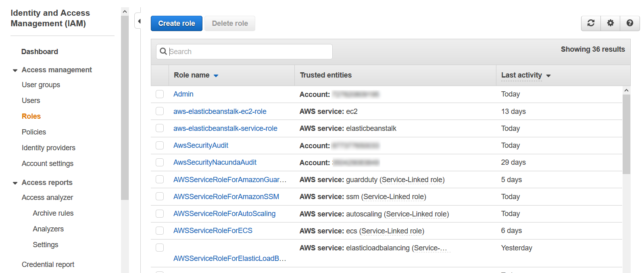Viewport: 644px width, 273px height.
Task: Sort by Role name column arrow
Action: 216,76
